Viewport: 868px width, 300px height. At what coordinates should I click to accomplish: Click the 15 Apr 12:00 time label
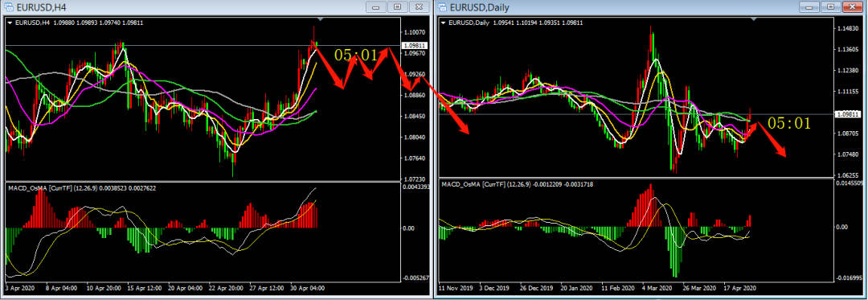(145, 288)
